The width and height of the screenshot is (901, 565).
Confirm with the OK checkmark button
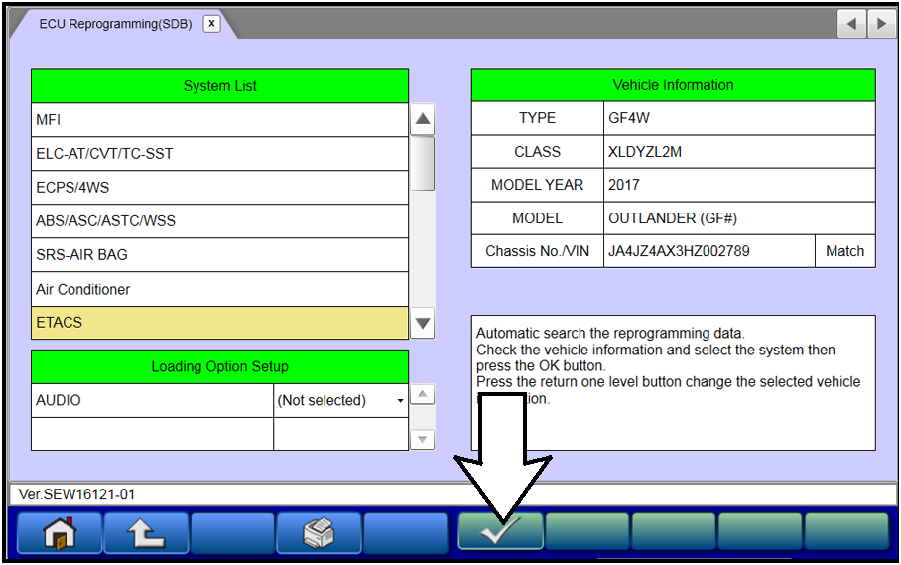click(x=500, y=532)
